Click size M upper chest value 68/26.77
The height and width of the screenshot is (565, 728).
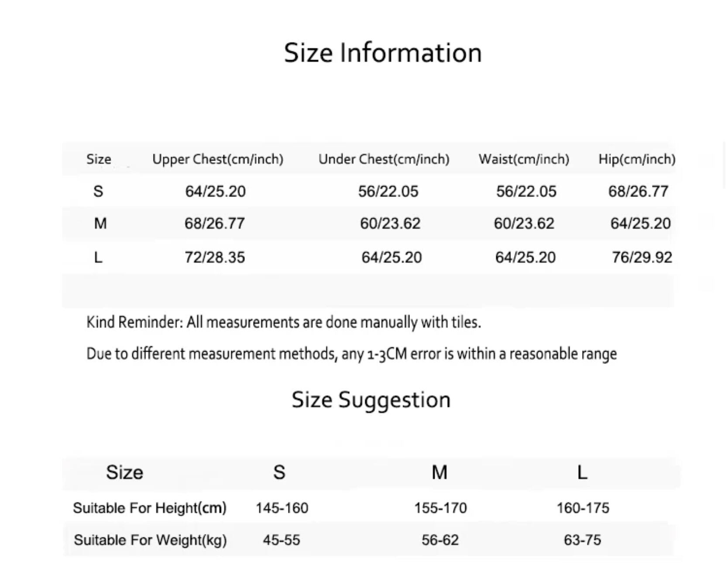click(214, 223)
